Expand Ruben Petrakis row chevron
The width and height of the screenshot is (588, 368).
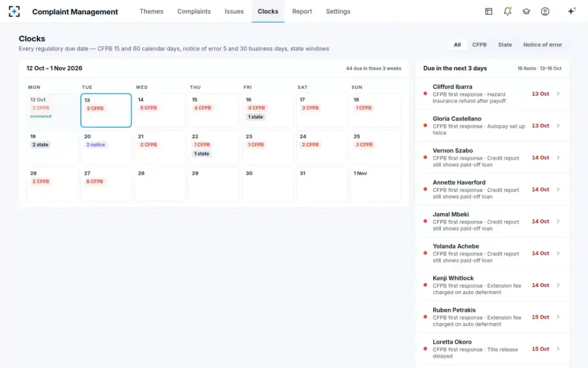pos(558,317)
